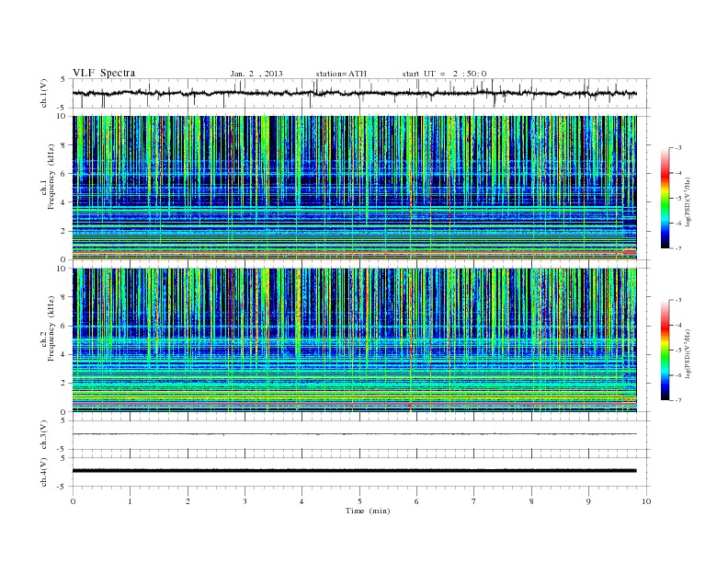Click the "VLF Spectra" title text
The image size is (728, 563).
pos(104,73)
